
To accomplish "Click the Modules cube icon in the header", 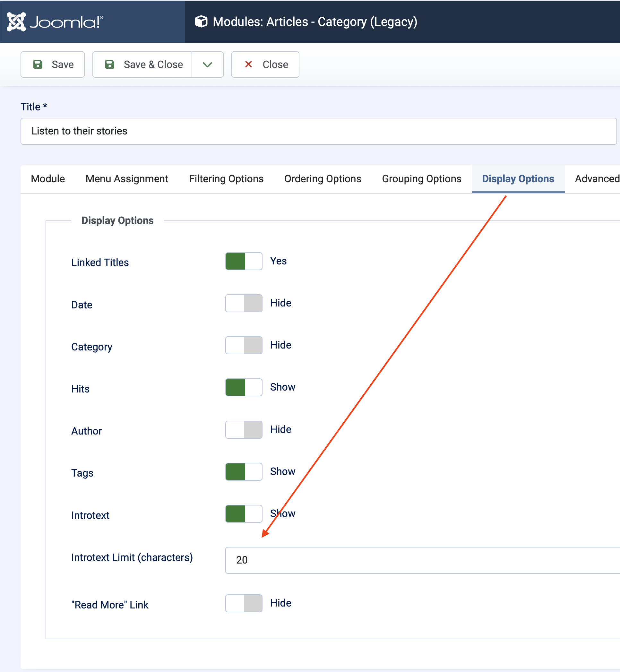I will (201, 22).
